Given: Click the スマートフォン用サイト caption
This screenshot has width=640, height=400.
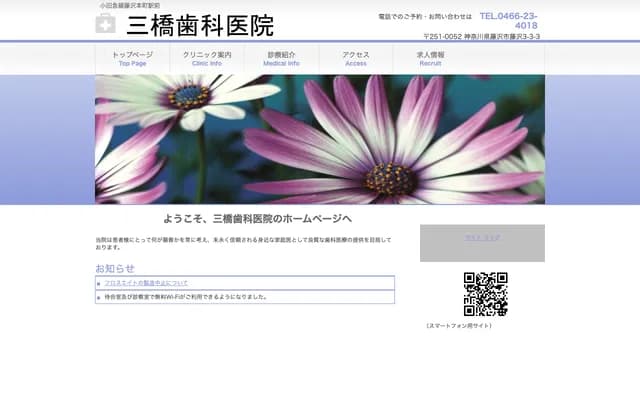Looking at the screenshot, I should tap(459, 326).
